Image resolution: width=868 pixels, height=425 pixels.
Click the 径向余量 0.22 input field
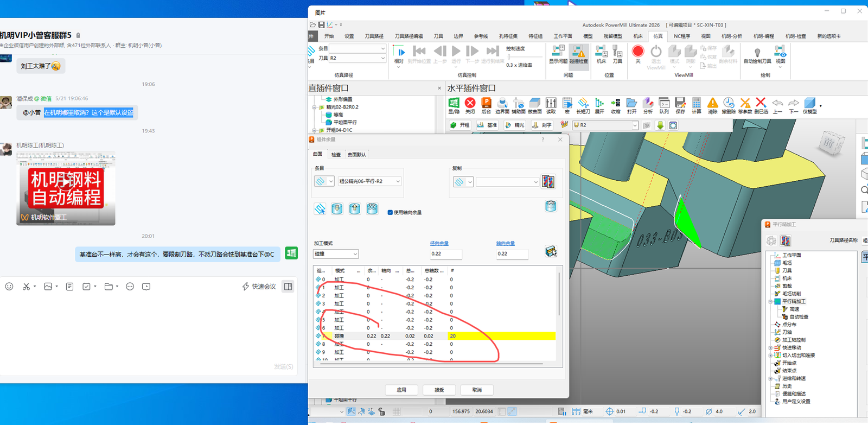445,253
